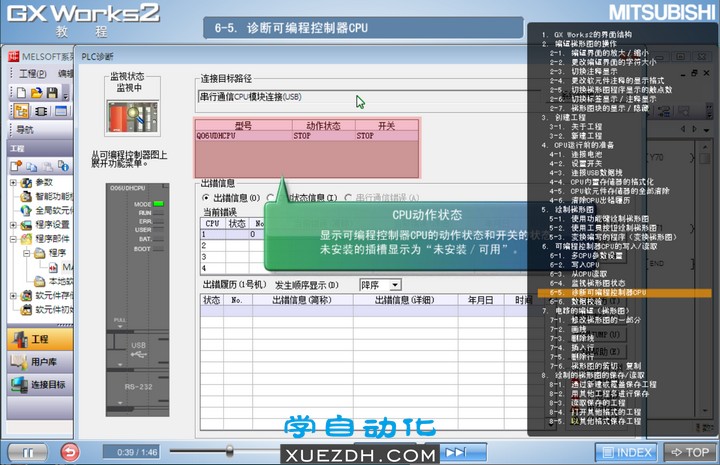Select index entry 3-2 新建工程
This screenshot has width=720, height=465.
(576, 136)
